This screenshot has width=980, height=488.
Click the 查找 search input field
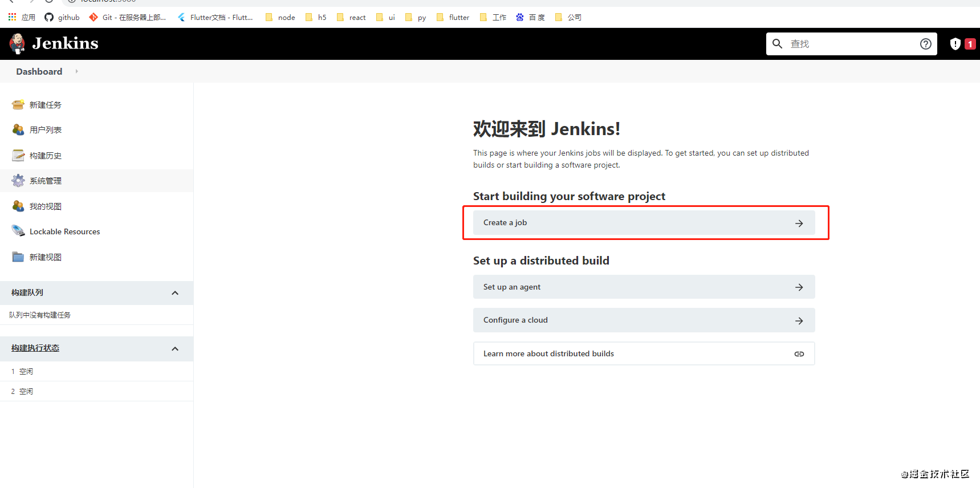(x=849, y=44)
